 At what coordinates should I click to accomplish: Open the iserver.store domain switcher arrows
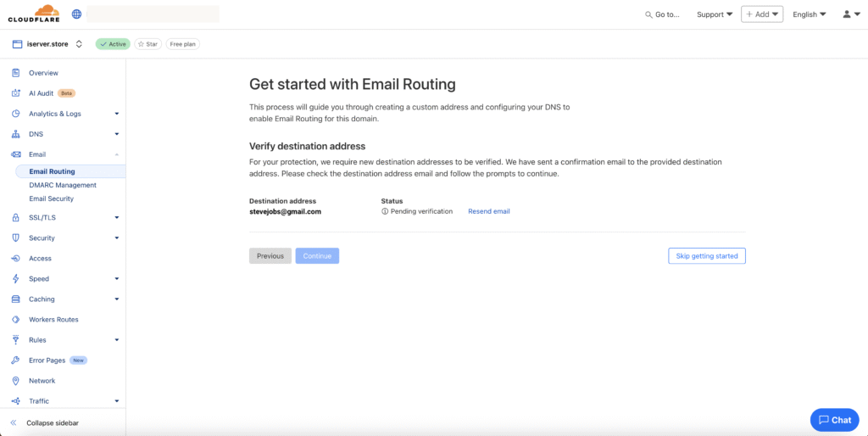[x=79, y=44]
